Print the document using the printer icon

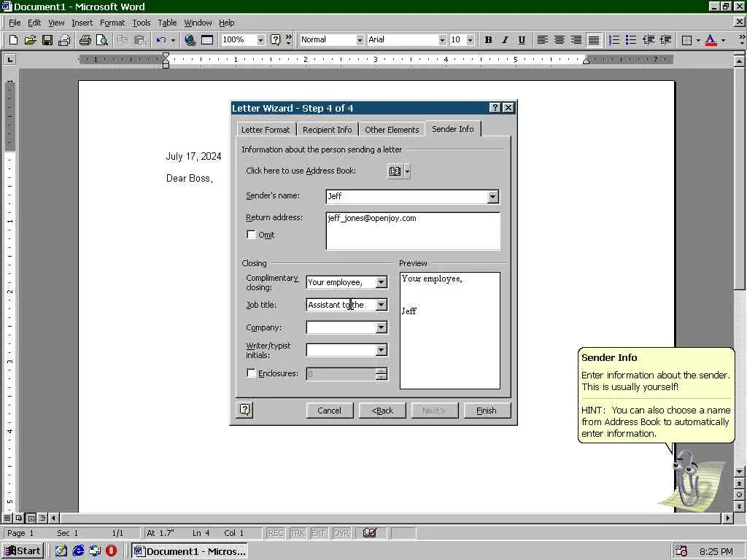tap(85, 40)
